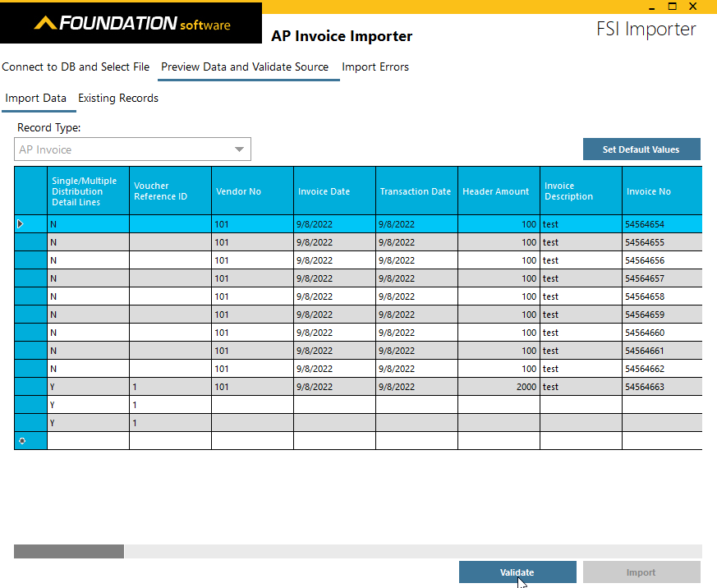Select Preview Data and Validate Source tab

(x=245, y=67)
